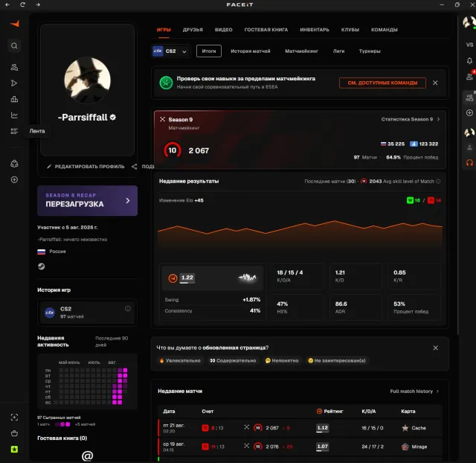Choose Непонятно feedback option
The width and height of the screenshot is (476, 463).
coord(282,360)
